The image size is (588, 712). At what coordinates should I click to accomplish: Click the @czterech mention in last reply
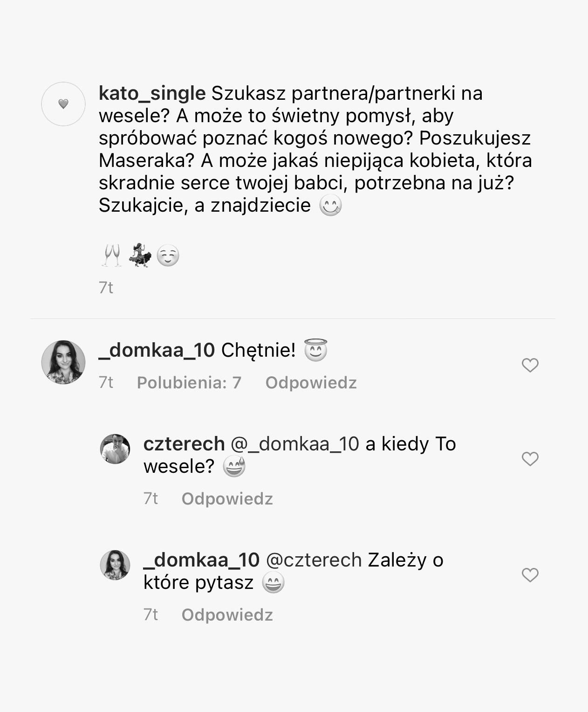point(314,560)
